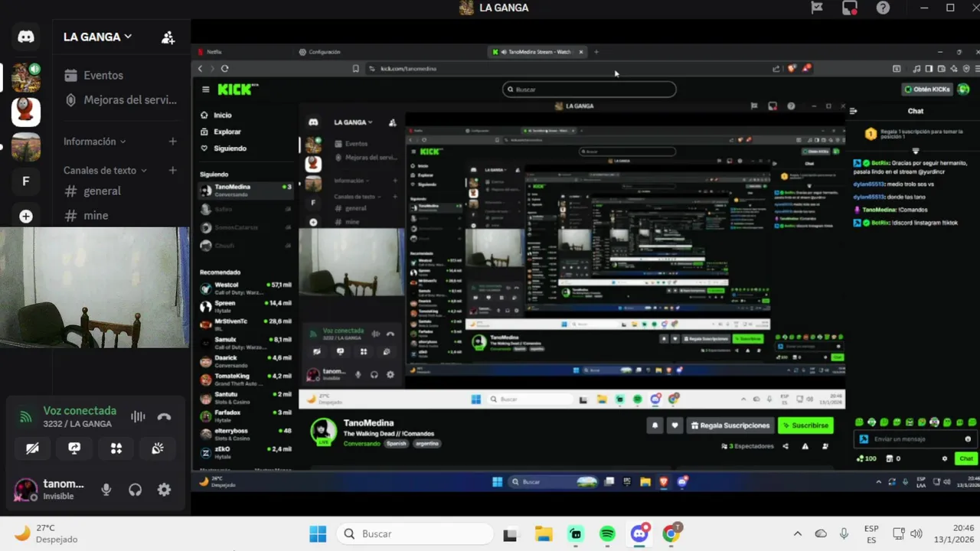
Task: Open Spotify from the taskbar
Action: pyautogui.click(x=607, y=533)
